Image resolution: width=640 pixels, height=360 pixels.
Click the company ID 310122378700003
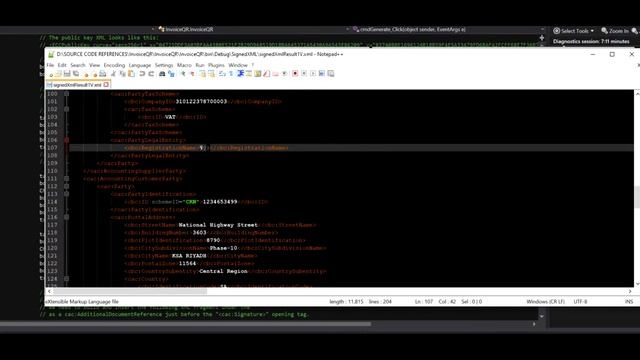point(201,102)
